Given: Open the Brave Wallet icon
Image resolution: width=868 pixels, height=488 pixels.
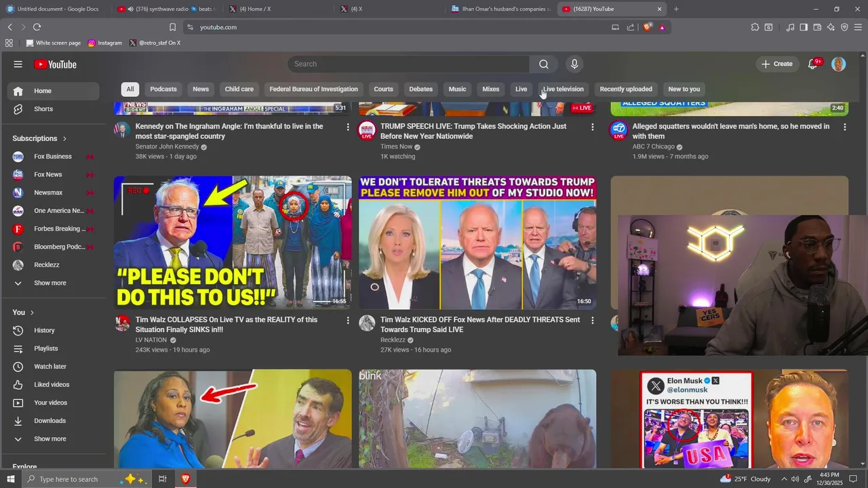Looking at the screenshot, I should [817, 27].
